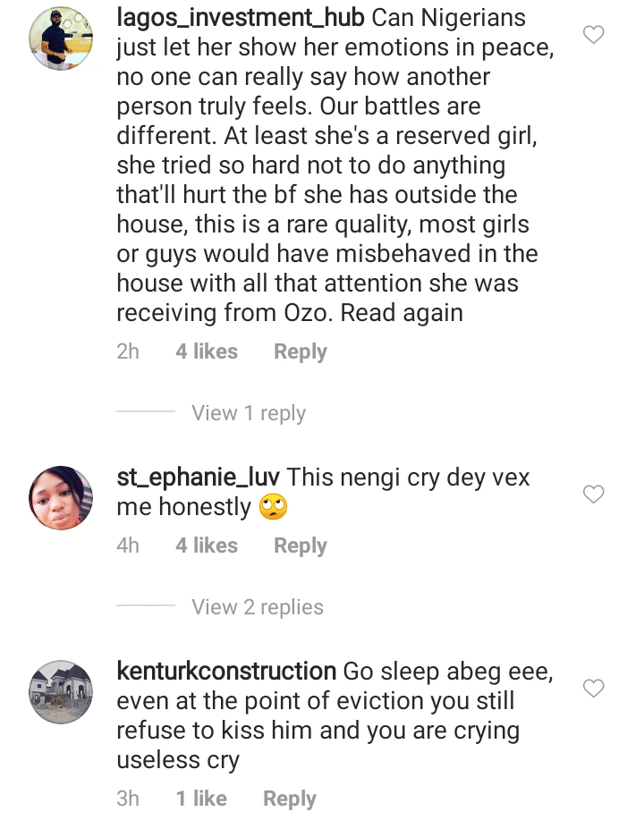Like the lagos_investment_hub comment with heart icon
The image size is (644, 837).
(x=593, y=35)
